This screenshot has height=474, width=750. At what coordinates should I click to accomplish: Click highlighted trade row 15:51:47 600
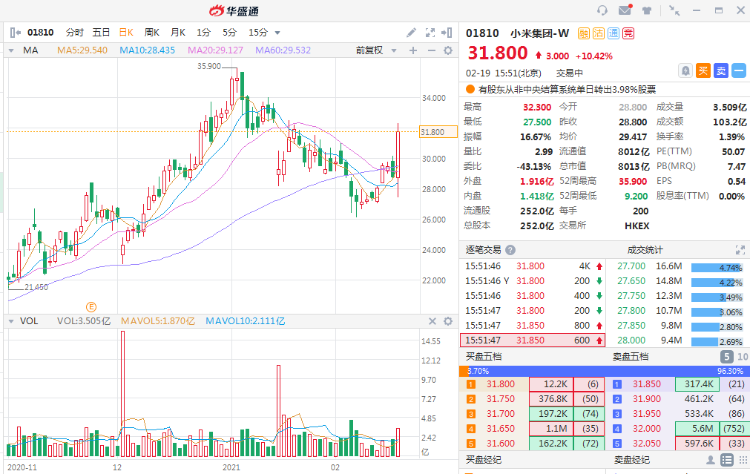point(532,340)
